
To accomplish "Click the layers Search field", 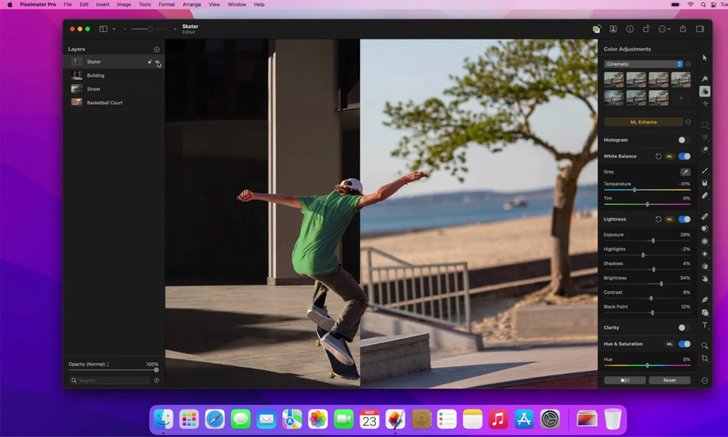I will (x=110, y=380).
